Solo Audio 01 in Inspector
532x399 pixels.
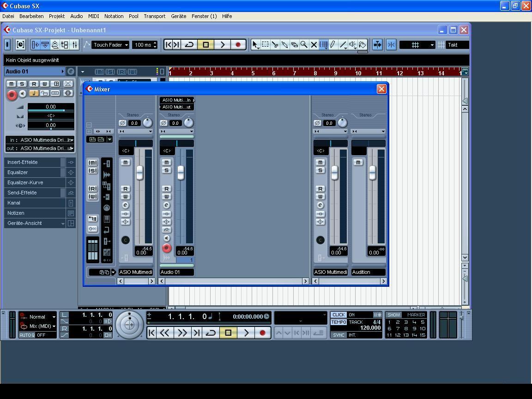click(22, 84)
